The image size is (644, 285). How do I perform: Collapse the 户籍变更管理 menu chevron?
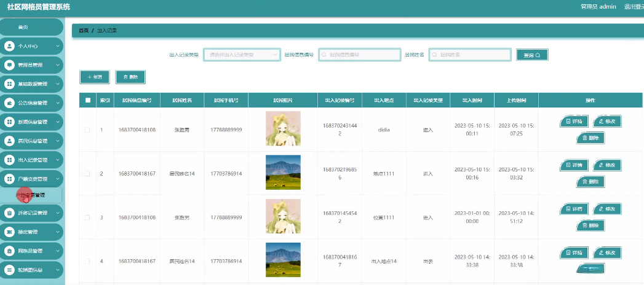(58, 179)
